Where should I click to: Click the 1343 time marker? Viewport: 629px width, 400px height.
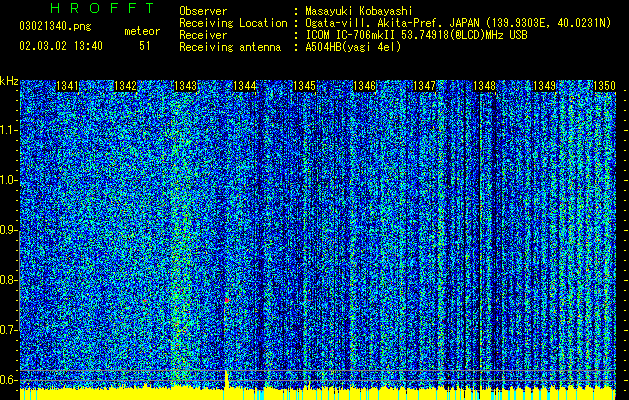pyautogui.click(x=186, y=86)
